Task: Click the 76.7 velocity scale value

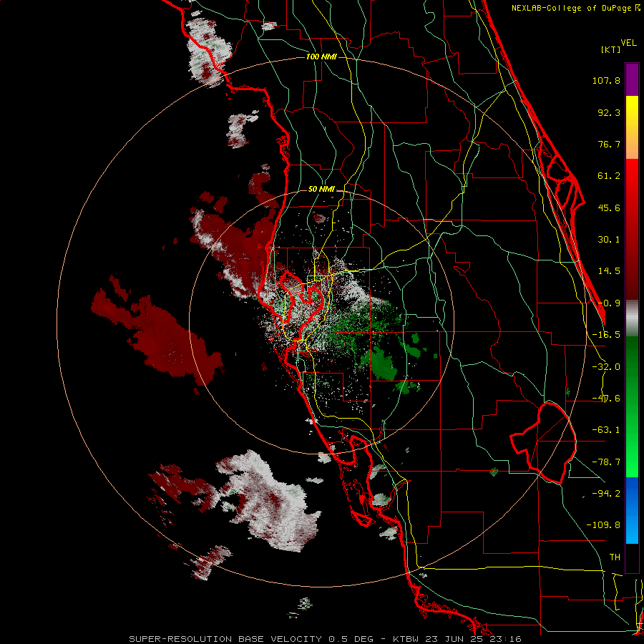Action: point(609,144)
